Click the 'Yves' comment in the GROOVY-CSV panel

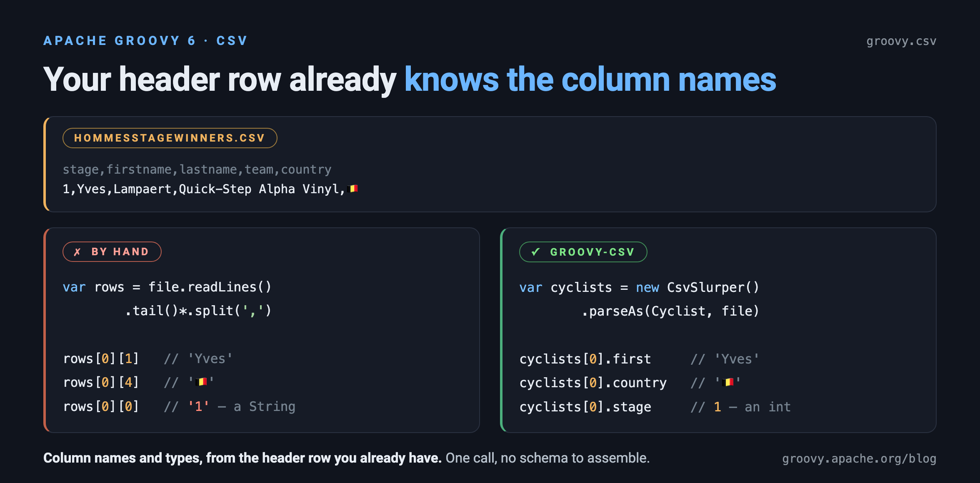[737, 359]
